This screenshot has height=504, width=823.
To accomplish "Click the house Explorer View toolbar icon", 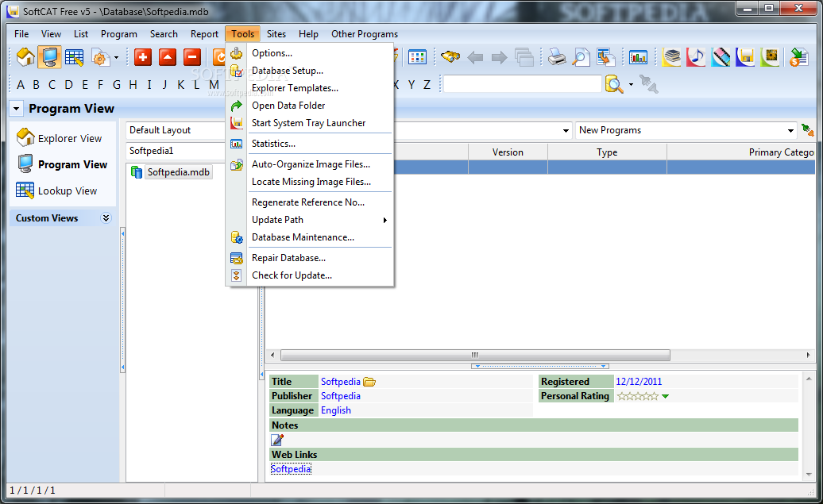I will (x=25, y=57).
